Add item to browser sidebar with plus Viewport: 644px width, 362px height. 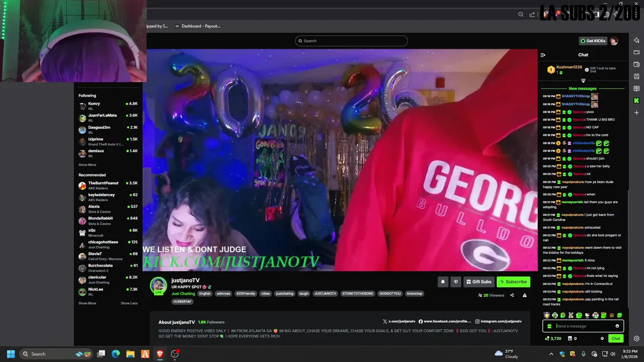click(x=636, y=113)
